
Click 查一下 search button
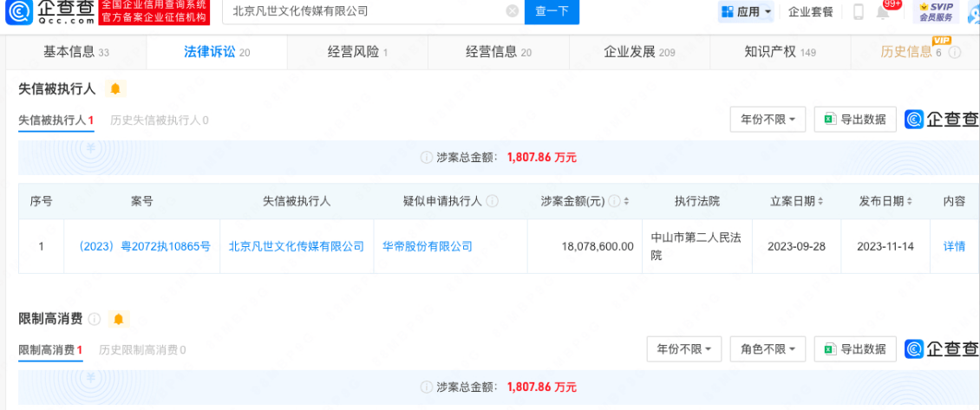click(x=552, y=11)
